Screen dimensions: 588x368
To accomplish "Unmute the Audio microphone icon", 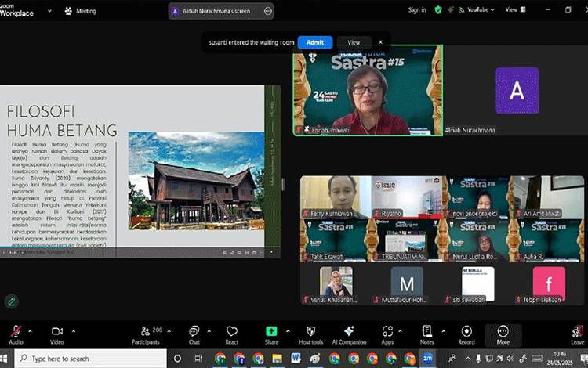I will tap(16, 331).
